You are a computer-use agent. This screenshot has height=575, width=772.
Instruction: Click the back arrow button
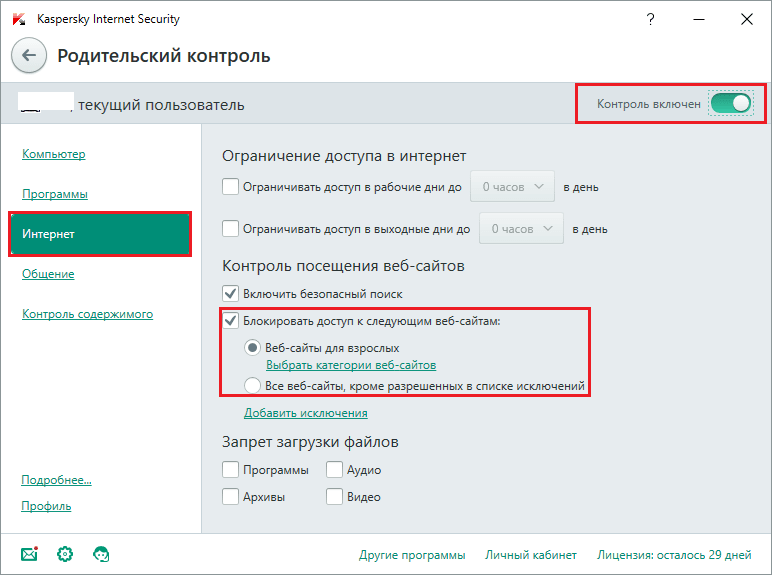pyautogui.click(x=28, y=56)
